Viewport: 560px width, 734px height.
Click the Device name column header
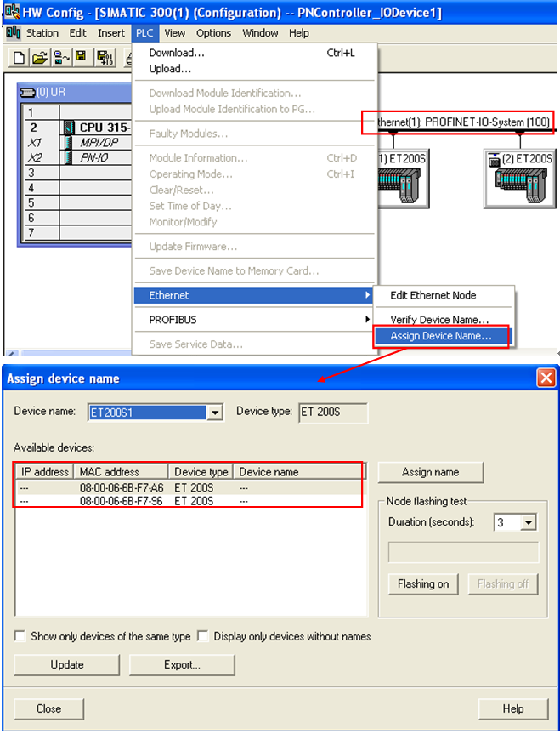tap(297, 472)
